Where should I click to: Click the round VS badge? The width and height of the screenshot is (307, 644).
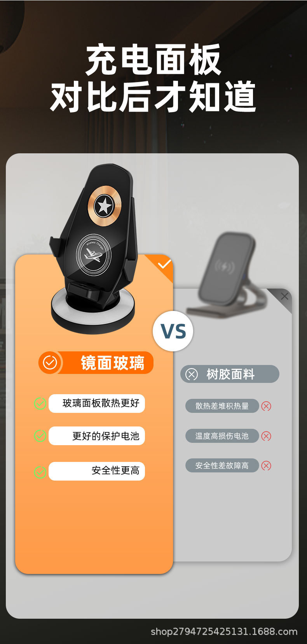[173, 331]
